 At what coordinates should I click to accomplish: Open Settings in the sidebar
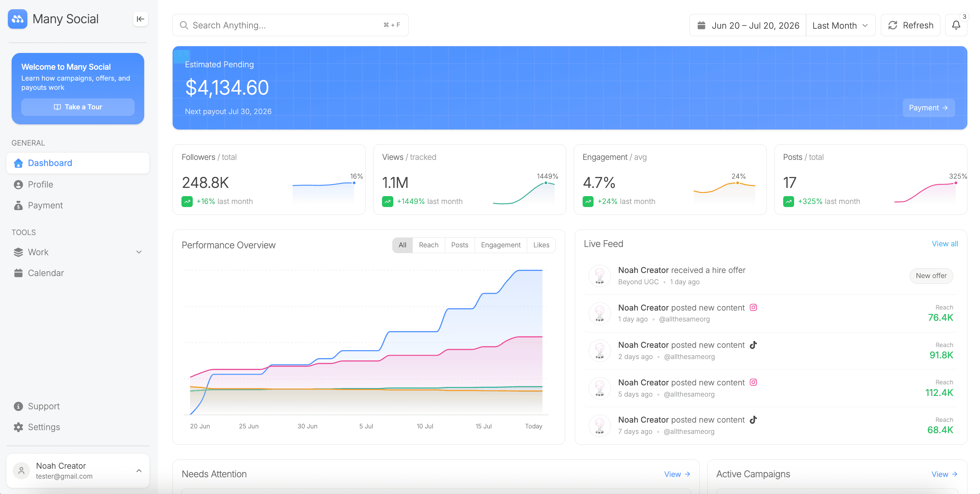78,427
